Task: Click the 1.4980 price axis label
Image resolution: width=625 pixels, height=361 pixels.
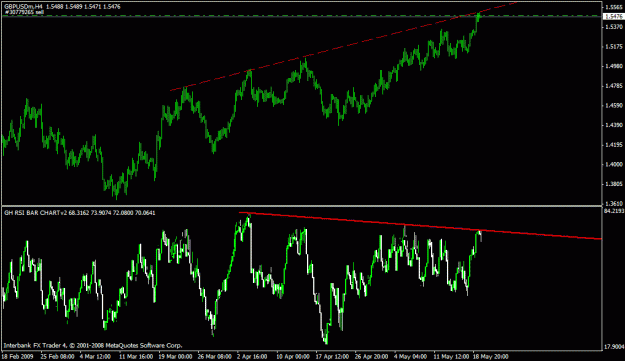Action: pos(614,66)
